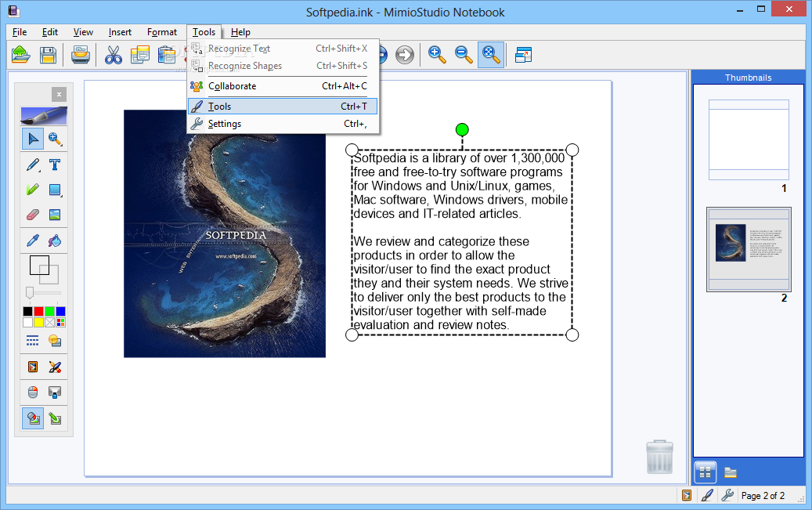This screenshot has height=510, width=812.
Task: Go to next page with right arrow
Action: point(405,54)
